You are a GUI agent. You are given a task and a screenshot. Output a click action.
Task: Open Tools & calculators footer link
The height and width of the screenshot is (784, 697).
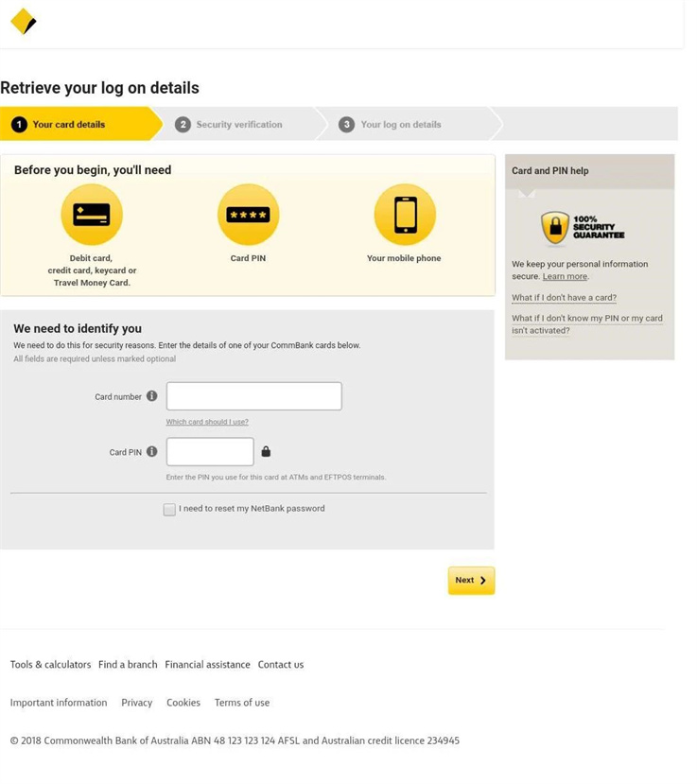pos(50,665)
